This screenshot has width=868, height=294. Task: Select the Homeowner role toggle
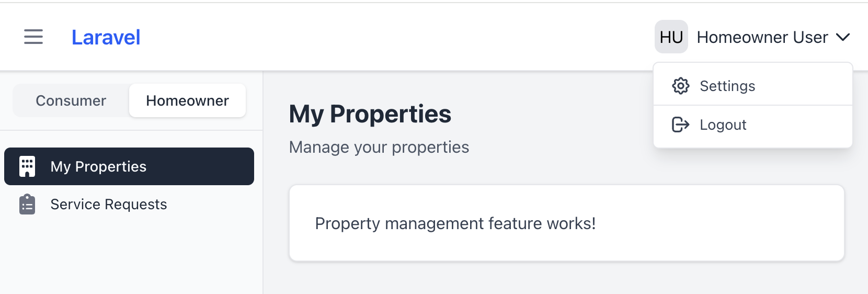coord(187,100)
